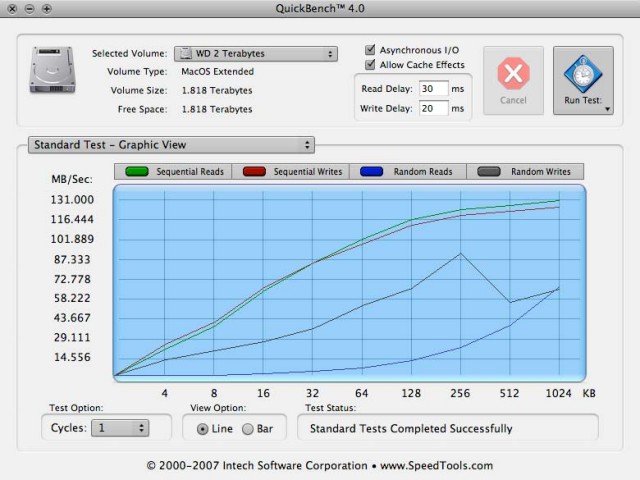Click the green Sequential Reads swatch
640x480 pixels.
pos(137,171)
